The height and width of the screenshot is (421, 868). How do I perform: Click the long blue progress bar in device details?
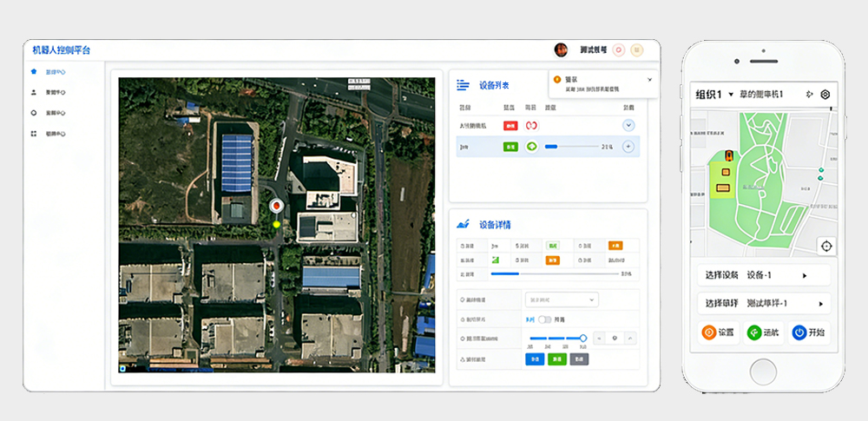555,273
